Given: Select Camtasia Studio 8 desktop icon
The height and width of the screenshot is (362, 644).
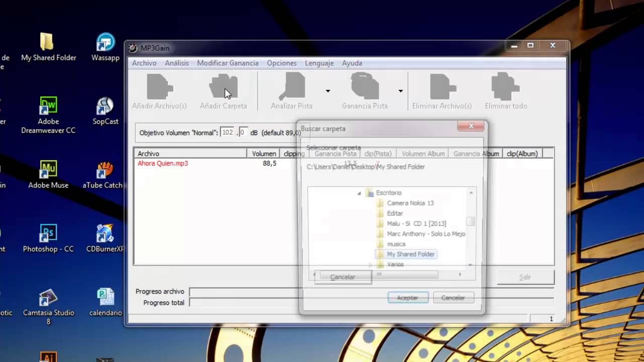Looking at the screenshot, I should (x=48, y=307).
